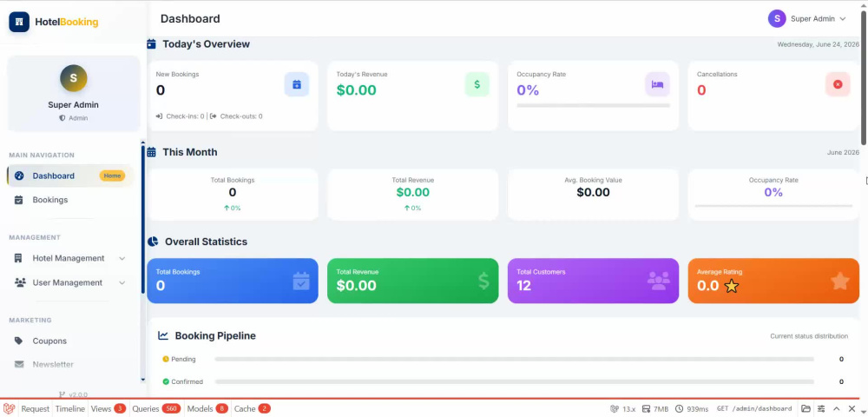Viewport: 868px width, 417px height.
Task: Click the star next to 0.0 rating
Action: 732,287
